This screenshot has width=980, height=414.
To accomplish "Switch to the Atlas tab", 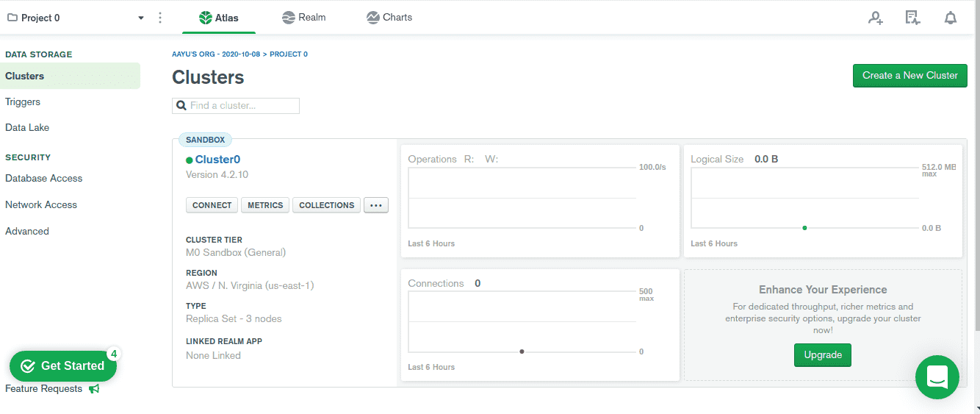I will tap(219, 18).
